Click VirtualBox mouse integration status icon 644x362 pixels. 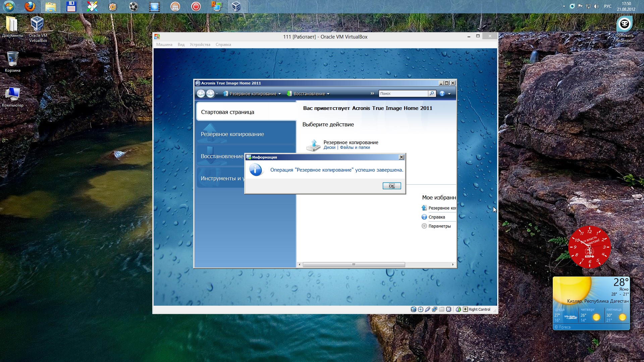(x=458, y=309)
